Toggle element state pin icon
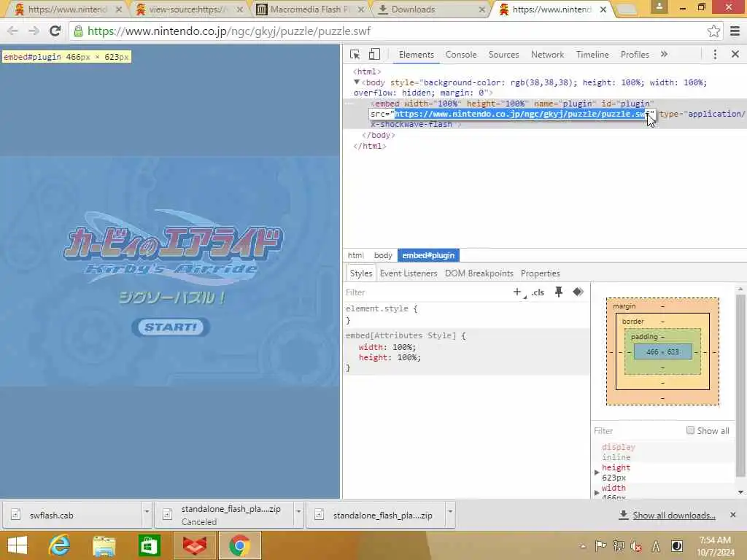Image resolution: width=747 pixels, height=560 pixels. pos(558,292)
